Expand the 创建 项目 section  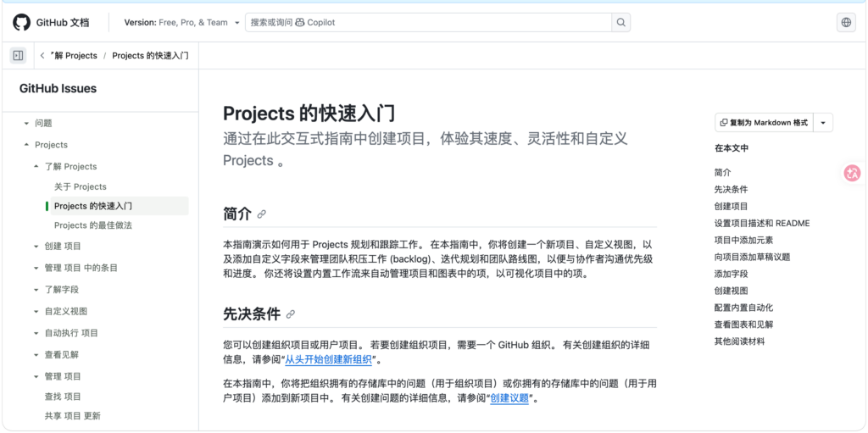36,247
